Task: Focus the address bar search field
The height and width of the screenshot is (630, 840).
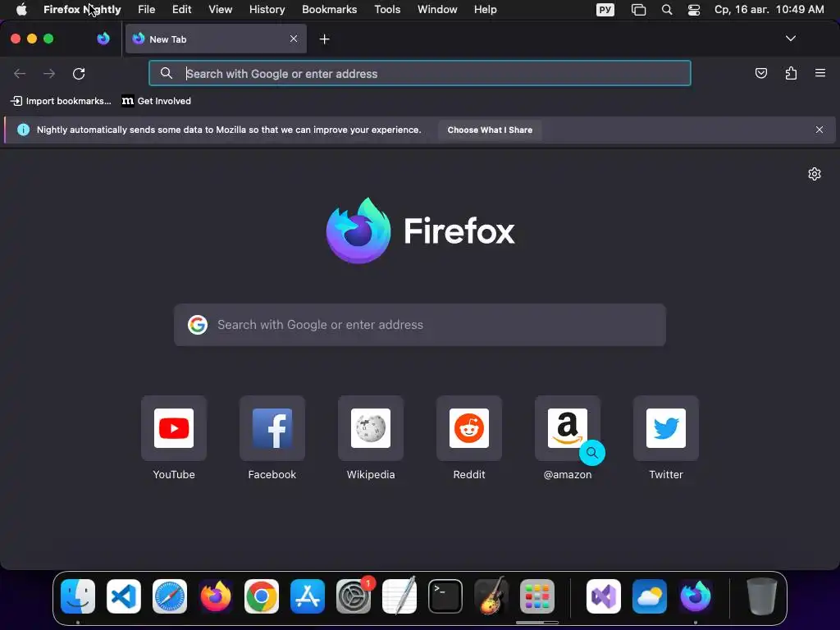Action: pos(420,73)
